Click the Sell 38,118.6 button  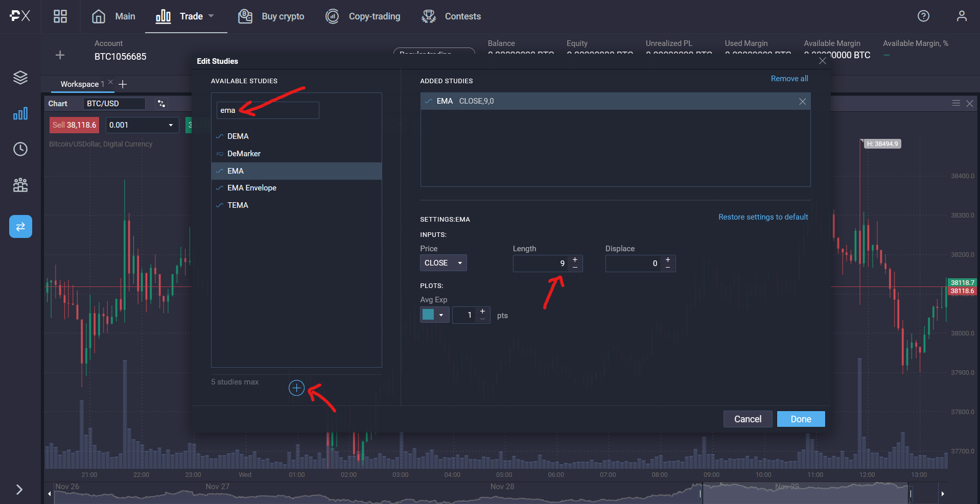coord(74,125)
